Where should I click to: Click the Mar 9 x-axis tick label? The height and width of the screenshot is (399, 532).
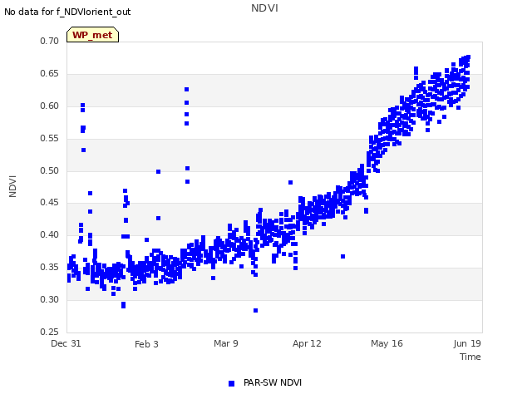pos(226,343)
